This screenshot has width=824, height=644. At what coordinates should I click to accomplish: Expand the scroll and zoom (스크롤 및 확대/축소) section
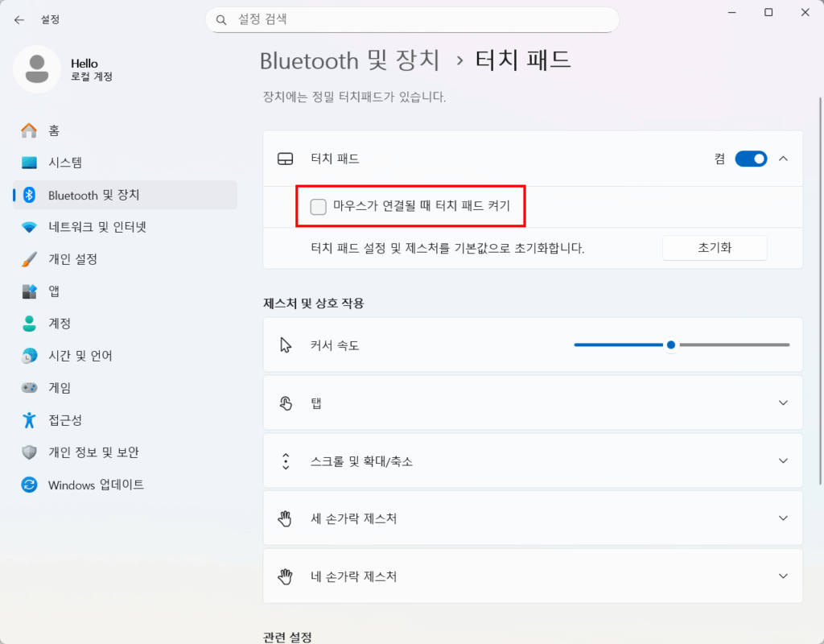[783, 460]
